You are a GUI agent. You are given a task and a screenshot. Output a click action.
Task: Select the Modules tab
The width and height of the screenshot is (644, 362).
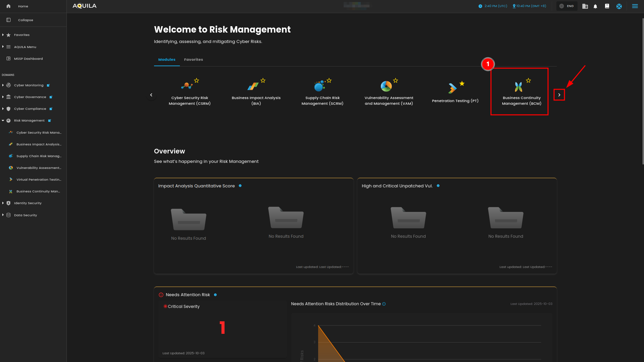[167, 59]
